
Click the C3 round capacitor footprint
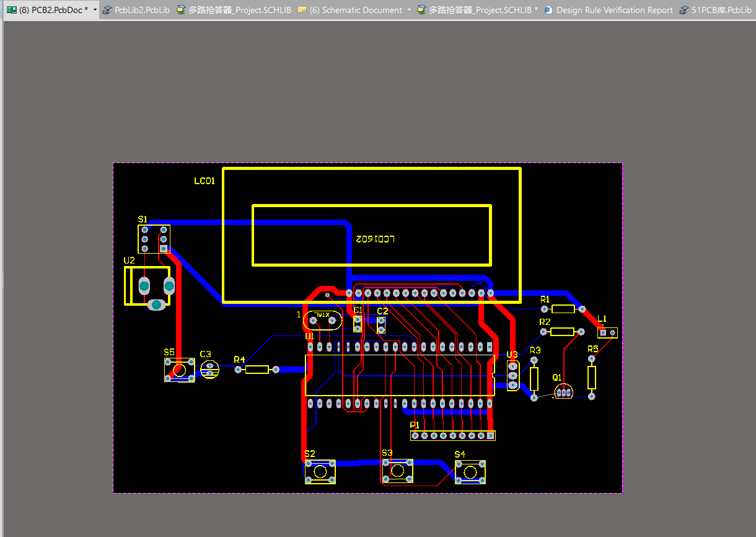210,370
